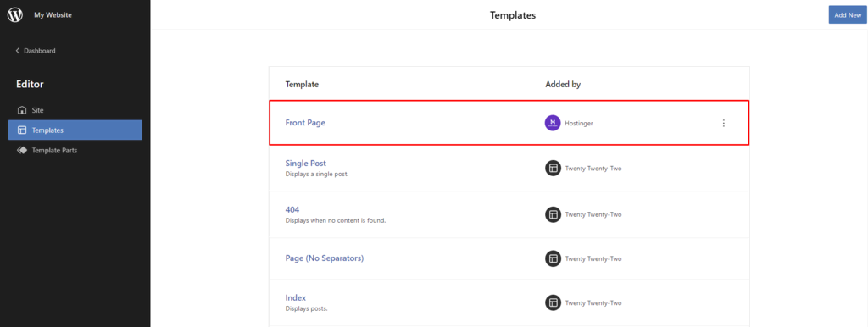Viewport: 868px width, 327px height.
Task: Open the Index template link
Action: coord(296,297)
